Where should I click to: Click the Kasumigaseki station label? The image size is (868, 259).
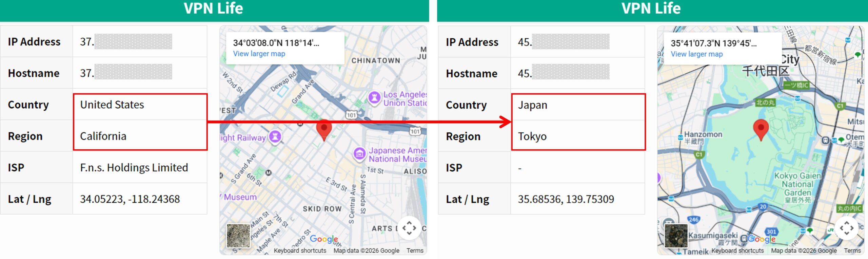(x=713, y=238)
